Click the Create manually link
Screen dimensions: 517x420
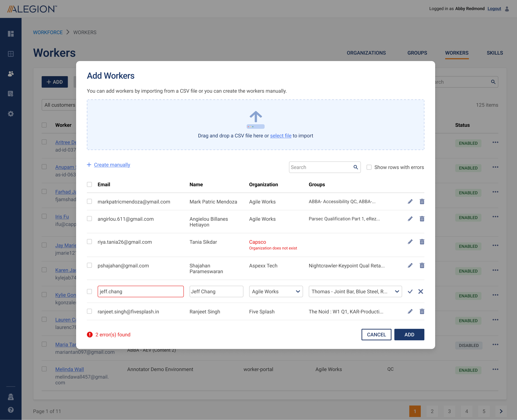[x=112, y=165]
